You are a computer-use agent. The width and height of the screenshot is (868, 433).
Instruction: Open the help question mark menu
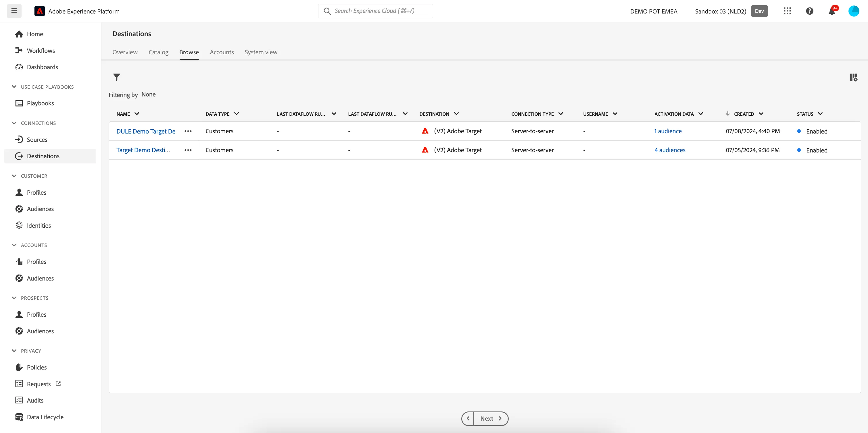tap(809, 11)
